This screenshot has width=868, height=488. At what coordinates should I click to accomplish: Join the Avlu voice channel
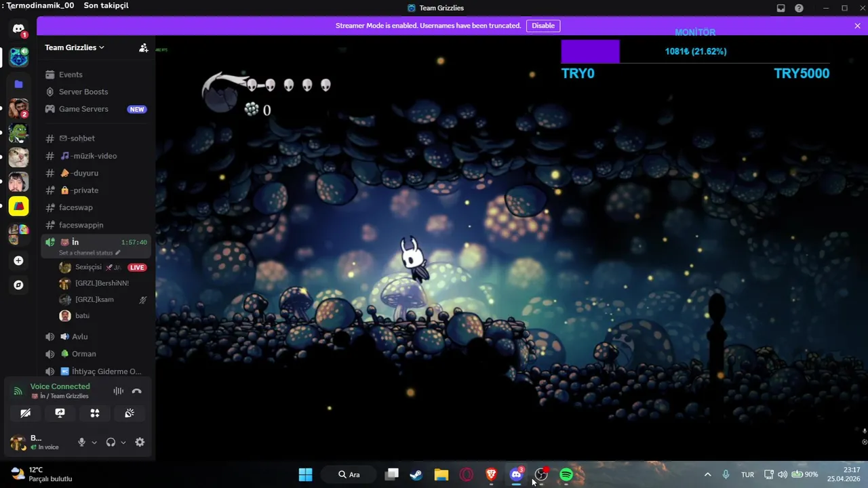pos(96,337)
